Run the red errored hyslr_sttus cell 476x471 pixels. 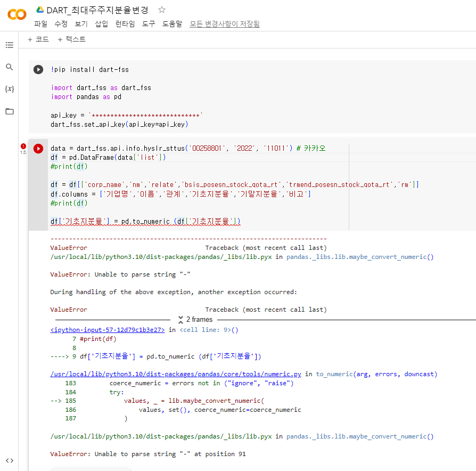coord(38,149)
